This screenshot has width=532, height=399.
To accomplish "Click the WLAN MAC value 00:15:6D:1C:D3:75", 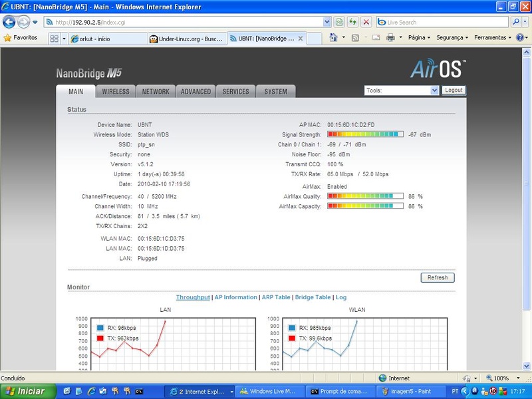I will click(x=161, y=239).
